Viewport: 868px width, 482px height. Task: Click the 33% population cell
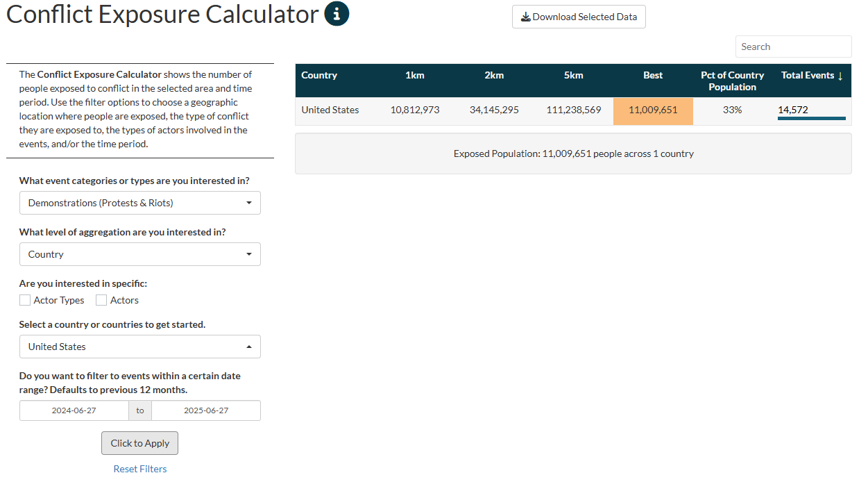click(x=732, y=110)
